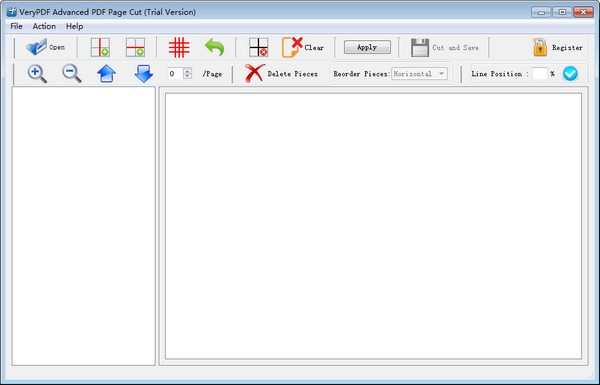Open the Help menu

point(74,26)
